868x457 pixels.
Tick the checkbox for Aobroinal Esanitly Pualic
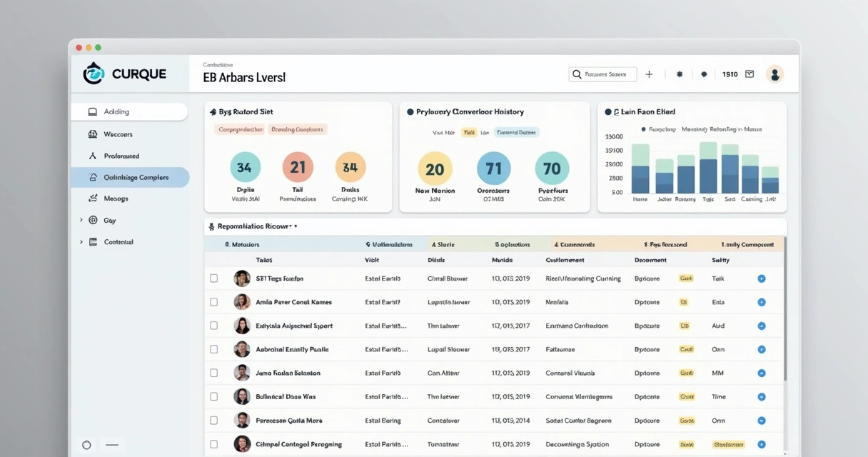213,349
